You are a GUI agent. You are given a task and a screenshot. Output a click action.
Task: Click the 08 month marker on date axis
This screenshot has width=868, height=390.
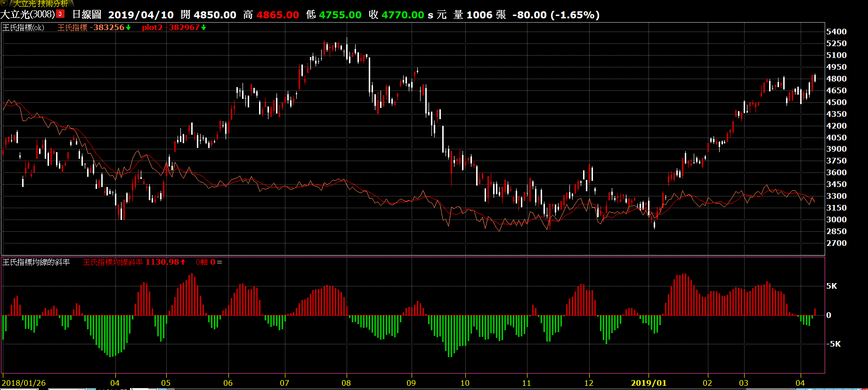(346, 383)
